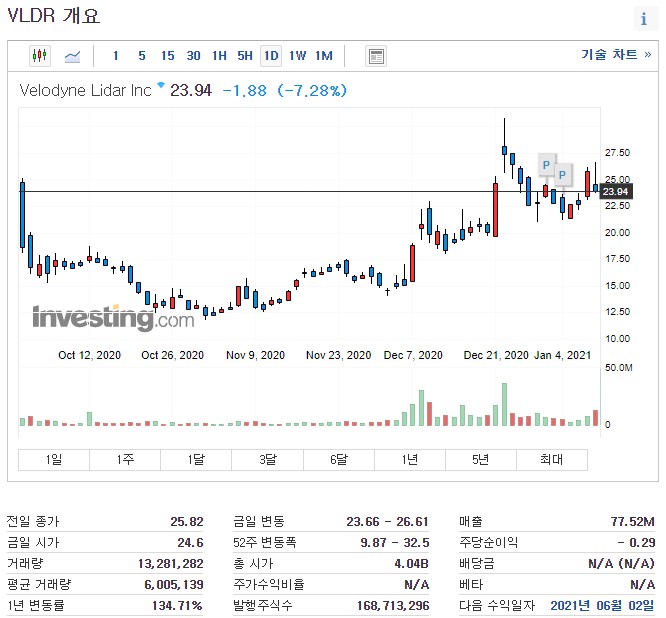
Task: Click the 금일 변동 range 23.66 - 26.61
Action: tap(387, 521)
